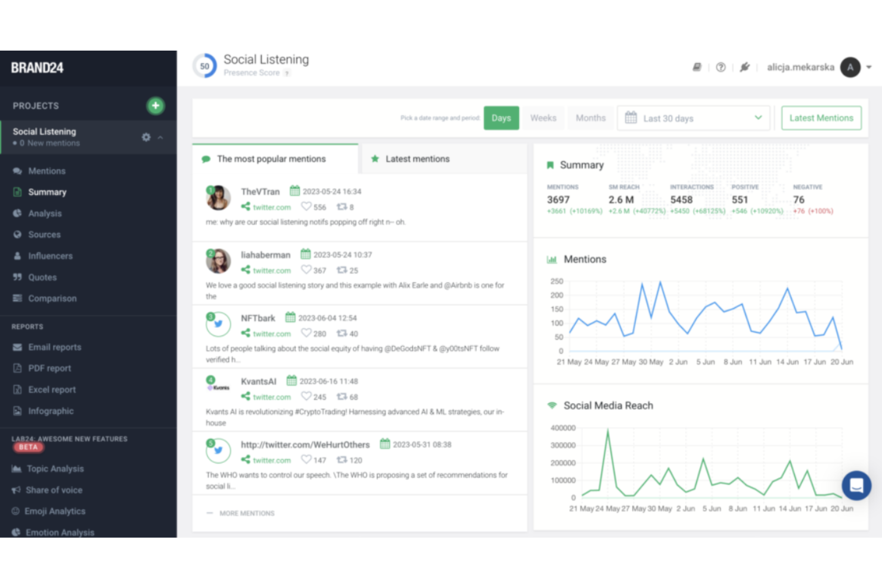Go to Analysis section

pos(45,213)
